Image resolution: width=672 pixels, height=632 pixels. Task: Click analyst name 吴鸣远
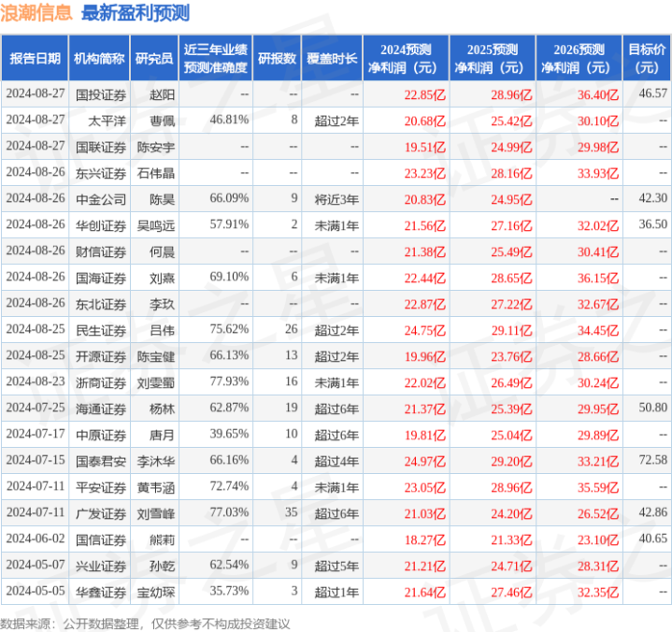pos(155,225)
